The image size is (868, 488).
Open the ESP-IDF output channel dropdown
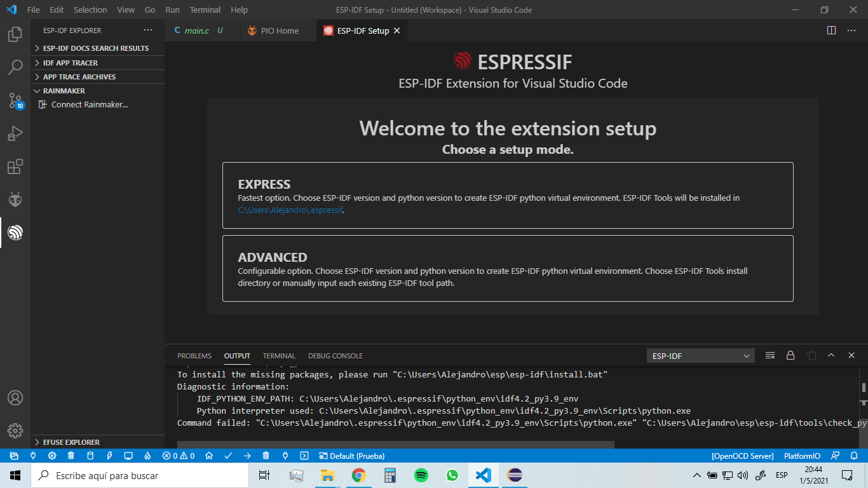coord(700,355)
